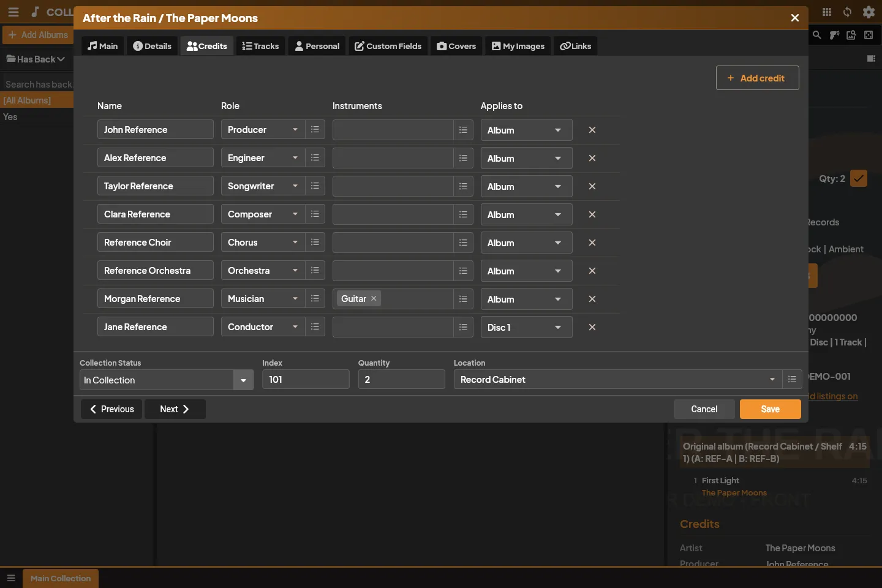Open role list icon for Producer row
The height and width of the screenshot is (588, 882).
315,130
